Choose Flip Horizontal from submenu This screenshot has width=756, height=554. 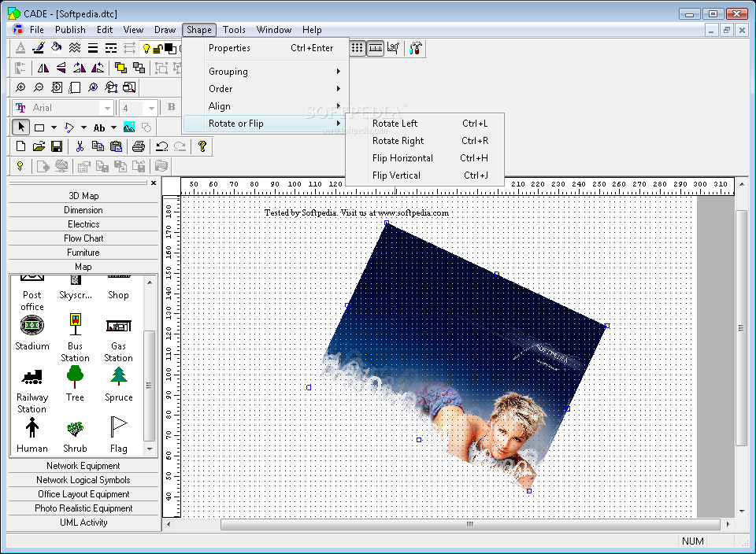click(424, 158)
